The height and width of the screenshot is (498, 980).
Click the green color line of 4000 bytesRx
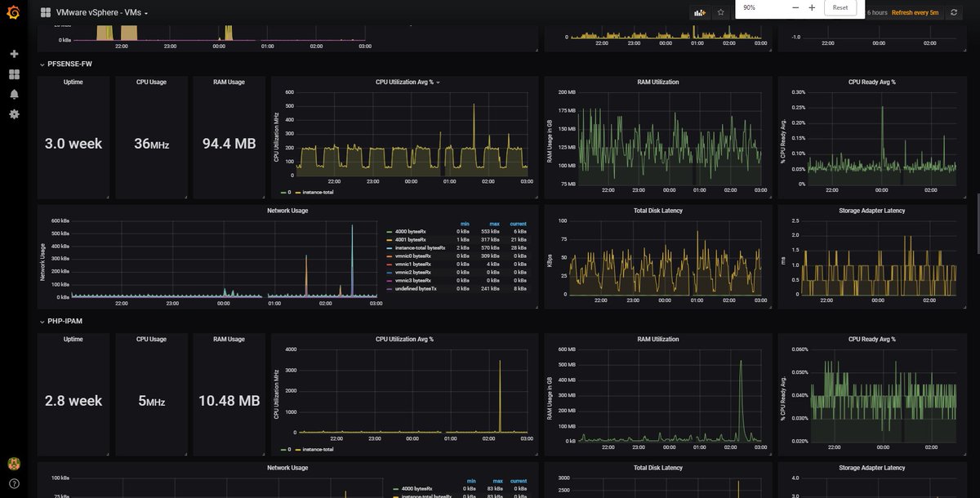(390, 232)
